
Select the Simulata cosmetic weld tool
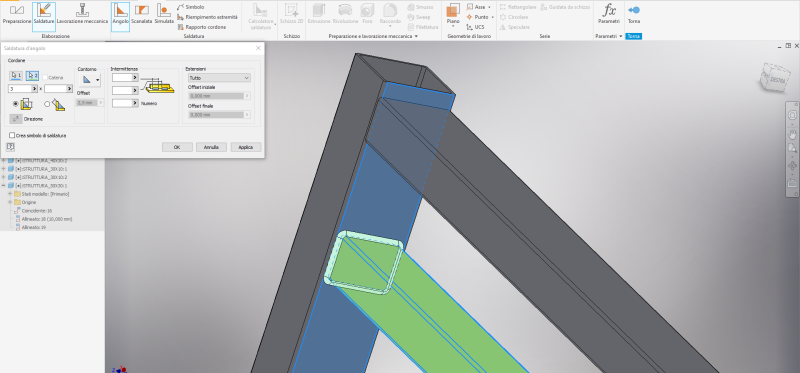pyautogui.click(x=164, y=15)
